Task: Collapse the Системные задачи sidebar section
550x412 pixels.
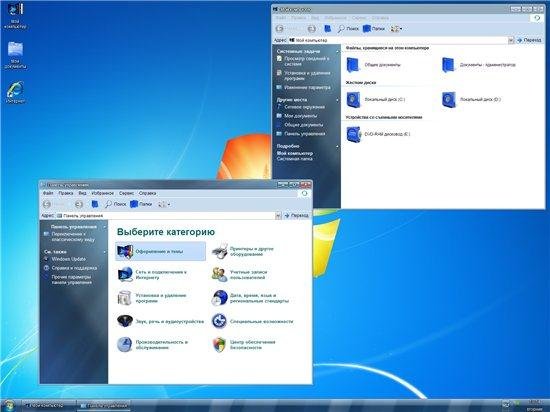Action: 337,51
